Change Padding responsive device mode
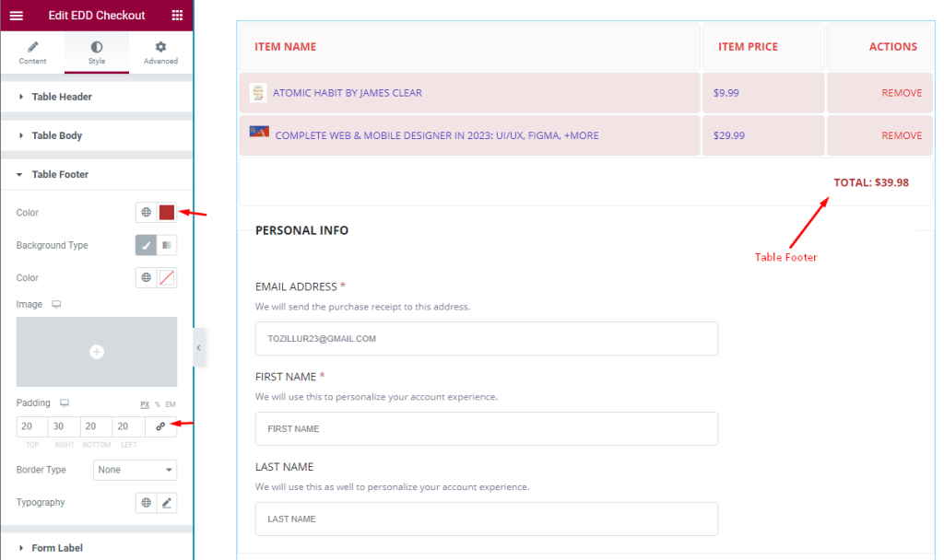944x560 pixels. point(65,403)
